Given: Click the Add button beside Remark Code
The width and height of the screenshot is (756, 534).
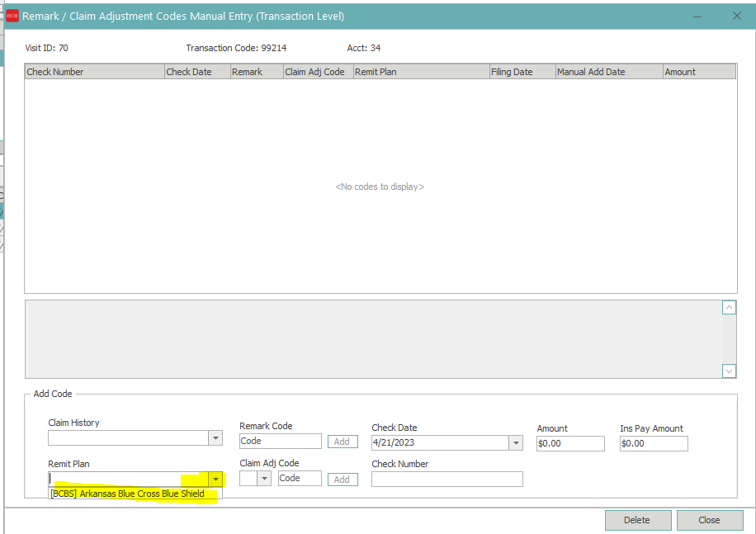Looking at the screenshot, I should [x=343, y=442].
